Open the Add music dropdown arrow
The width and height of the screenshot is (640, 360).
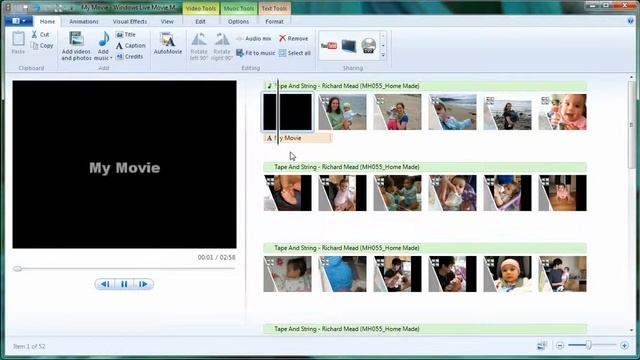(111, 58)
